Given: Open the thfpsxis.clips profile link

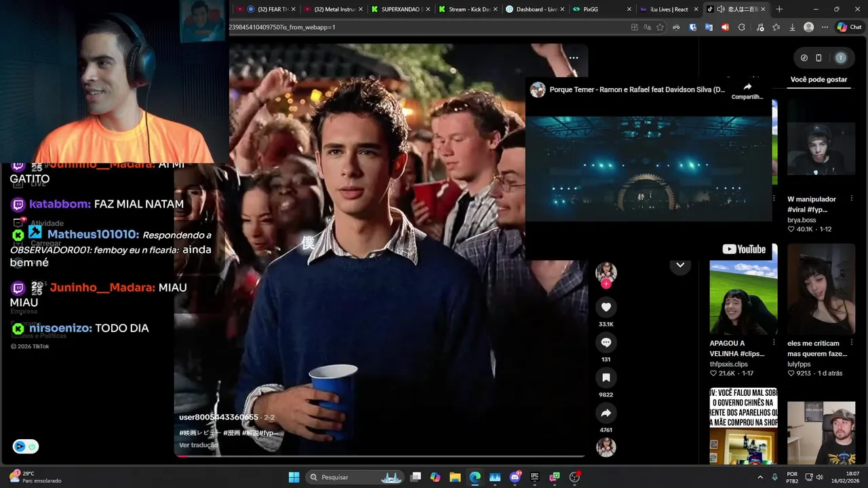Looking at the screenshot, I should point(729,364).
